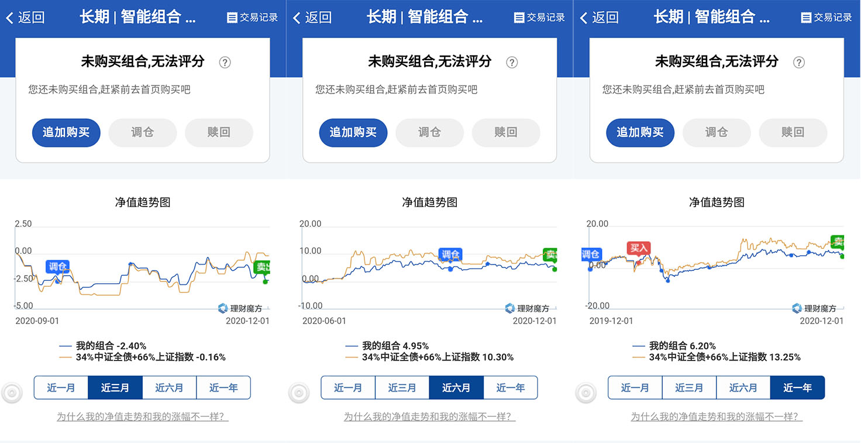Activate the 近一月 range in the left panel
The height and width of the screenshot is (443, 868).
pyautogui.click(x=61, y=387)
